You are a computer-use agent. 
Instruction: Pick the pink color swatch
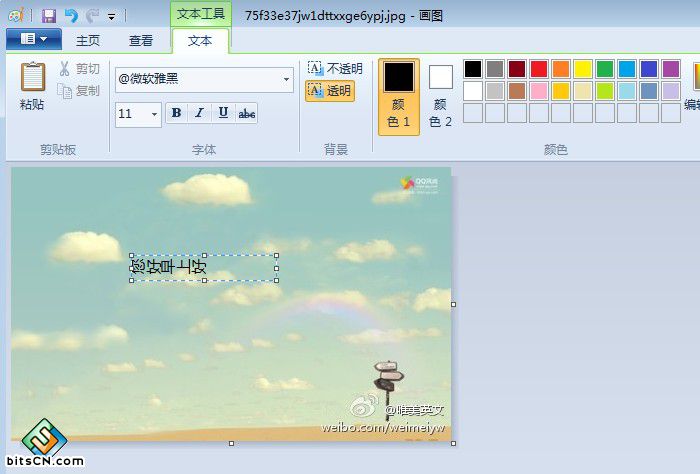(539, 91)
